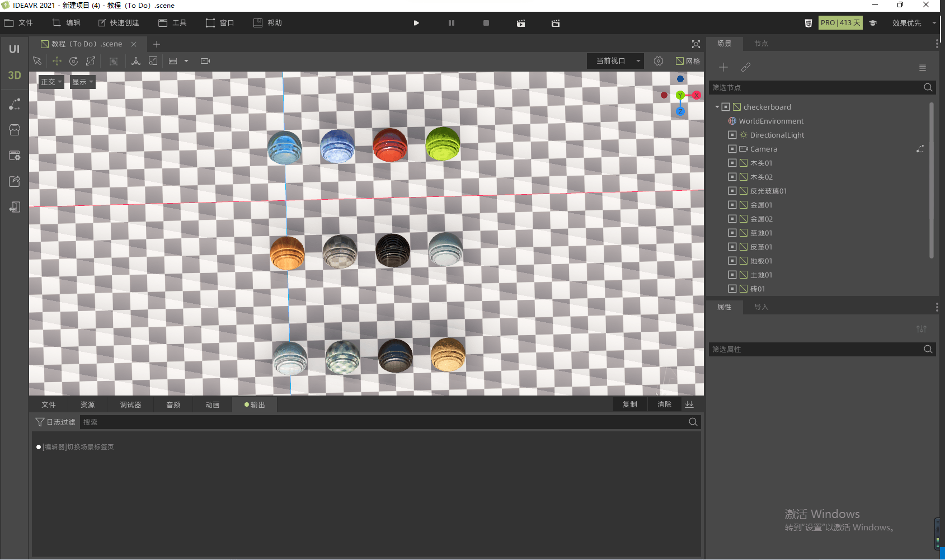
Task: Open the 当前视口 viewport dropdown
Action: (x=615, y=61)
